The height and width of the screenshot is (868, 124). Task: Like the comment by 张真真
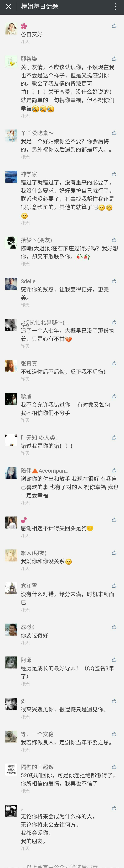114,363
